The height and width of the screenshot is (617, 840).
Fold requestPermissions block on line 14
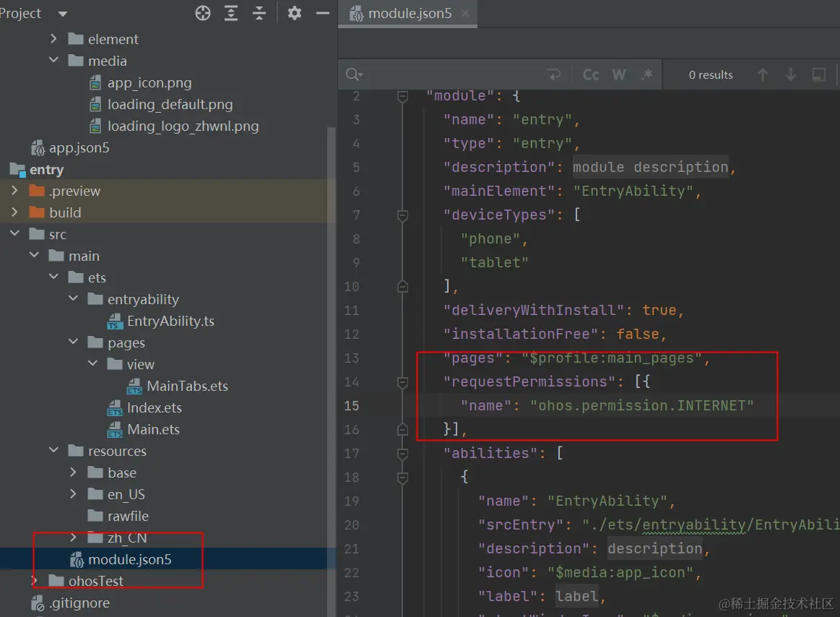coord(402,382)
